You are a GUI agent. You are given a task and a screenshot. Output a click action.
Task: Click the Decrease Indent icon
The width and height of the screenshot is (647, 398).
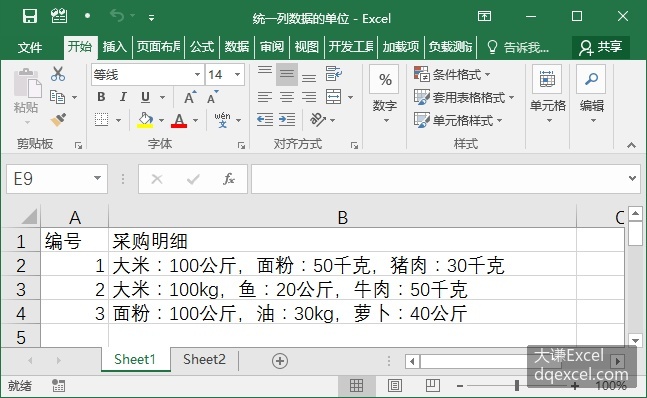click(264, 120)
